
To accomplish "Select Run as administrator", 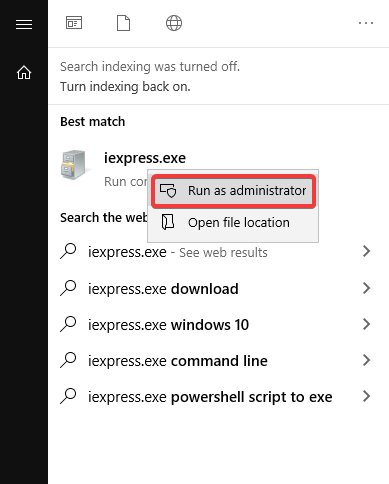I will tap(233, 191).
